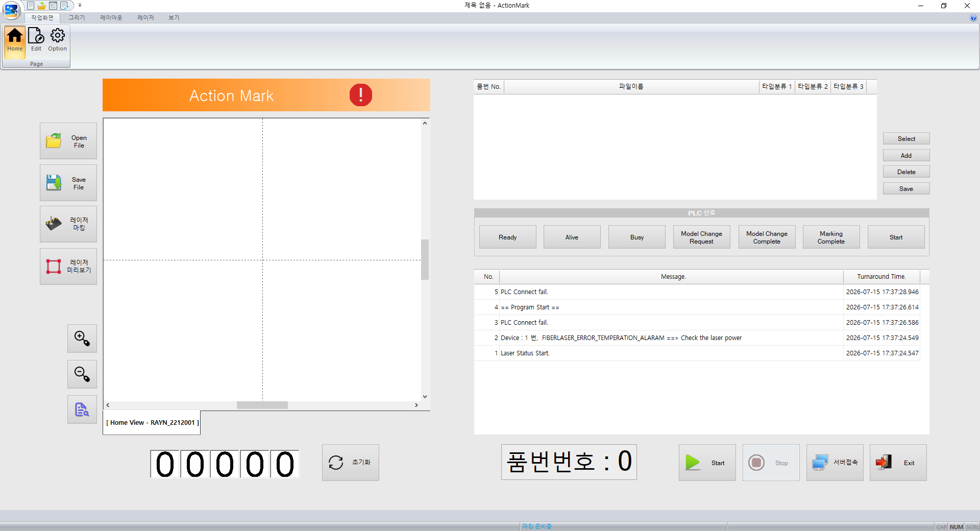Show 레이저 미리보기 laser preview
The image size is (980, 531).
68,267
